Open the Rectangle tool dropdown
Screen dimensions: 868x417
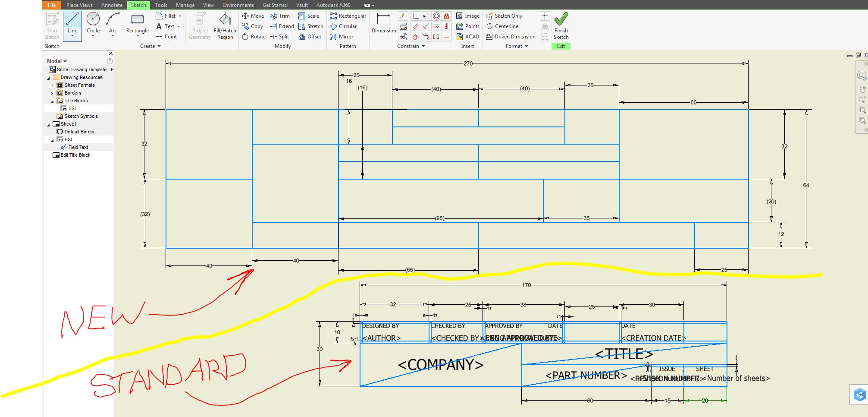point(137,36)
